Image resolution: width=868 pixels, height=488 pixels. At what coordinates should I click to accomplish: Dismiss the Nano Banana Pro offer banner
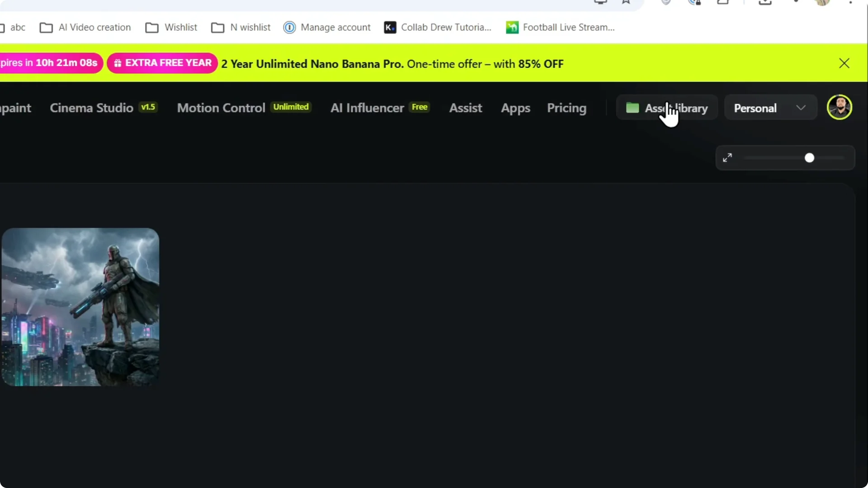coord(844,63)
